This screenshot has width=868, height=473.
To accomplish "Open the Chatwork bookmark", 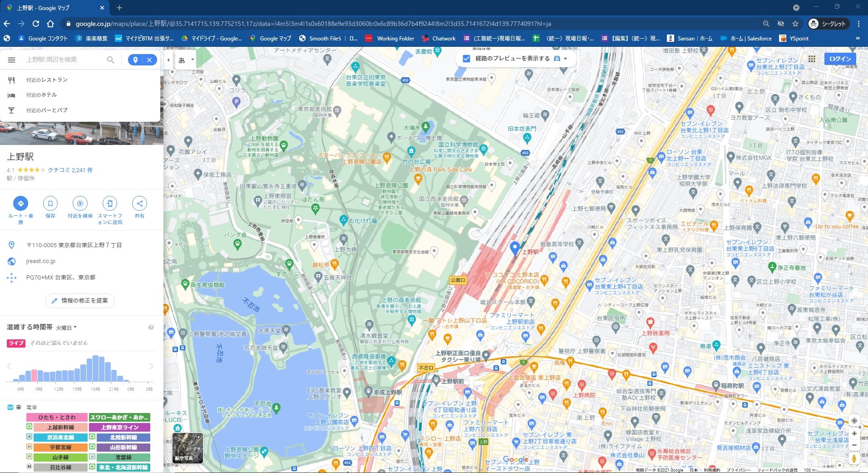I will tap(439, 39).
